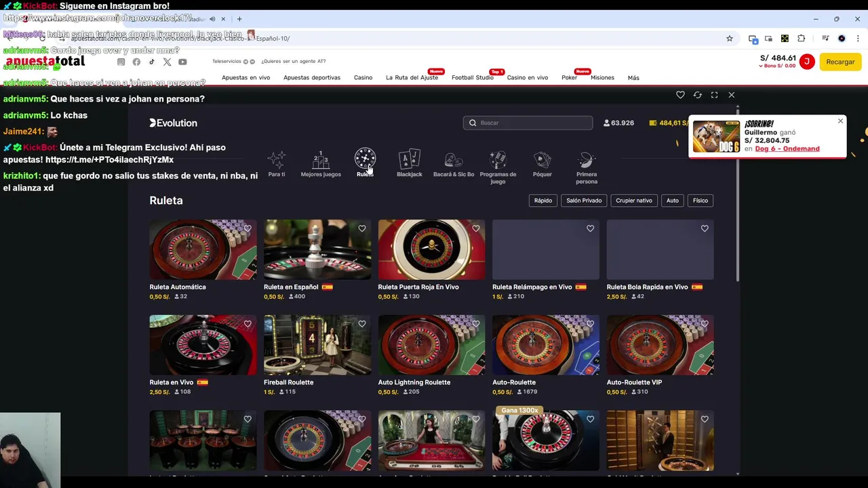The image size is (868, 488).
Task: Toggle fullscreen icon above the lobby
Action: 714,95
